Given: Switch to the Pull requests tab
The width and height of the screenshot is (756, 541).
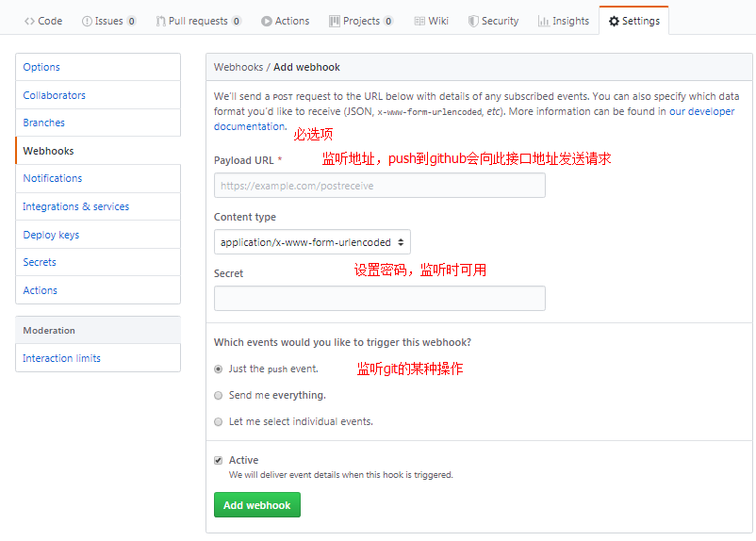Looking at the screenshot, I should pos(198,22).
